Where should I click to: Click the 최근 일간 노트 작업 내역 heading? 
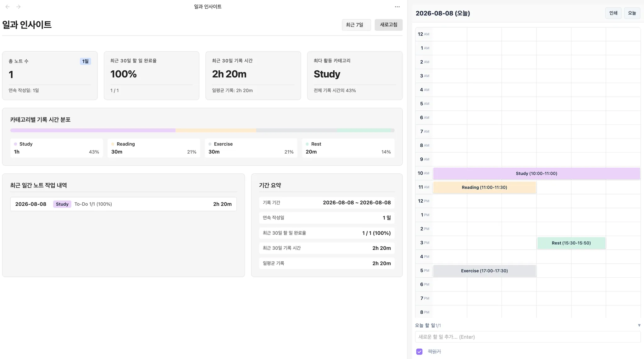coord(38,185)
